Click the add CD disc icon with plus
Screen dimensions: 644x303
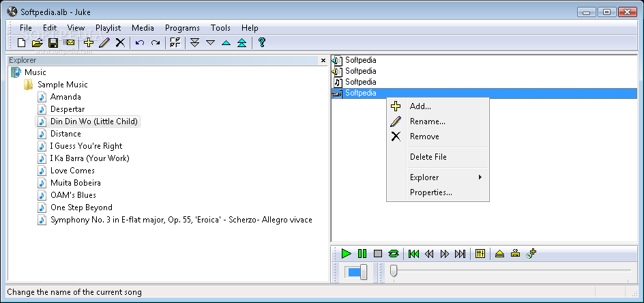tap(531, 254)
